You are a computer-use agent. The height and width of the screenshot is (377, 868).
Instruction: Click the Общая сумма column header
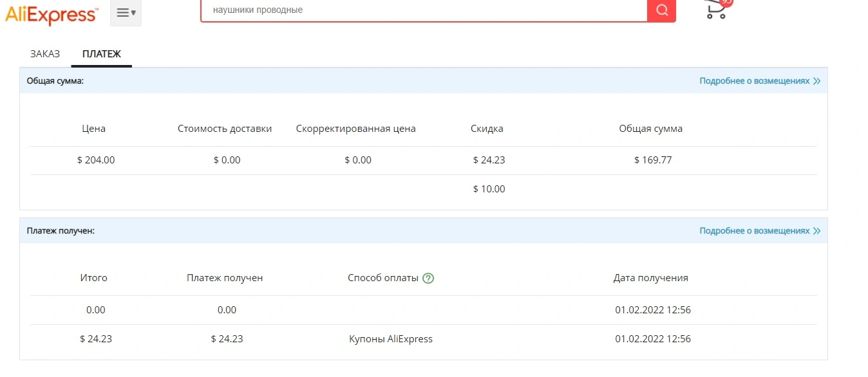[x=650, y=129]
